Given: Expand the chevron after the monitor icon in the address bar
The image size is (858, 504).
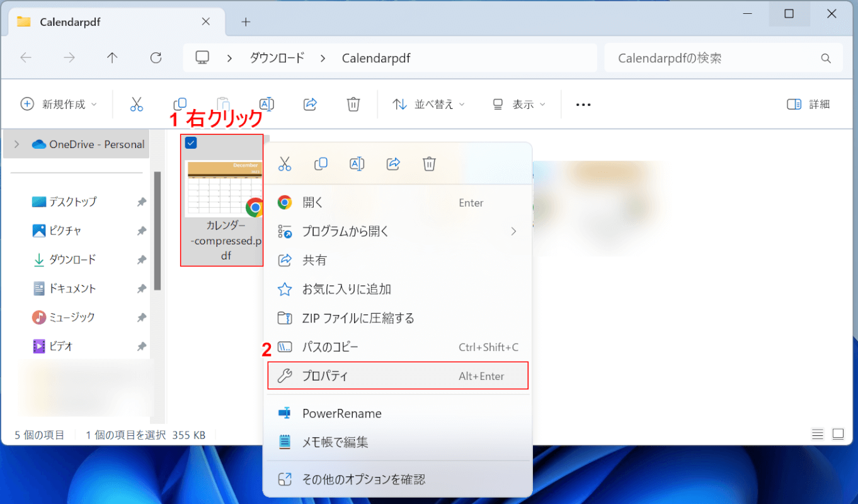Looking at the screenshot, I should (x=230, y=58).
